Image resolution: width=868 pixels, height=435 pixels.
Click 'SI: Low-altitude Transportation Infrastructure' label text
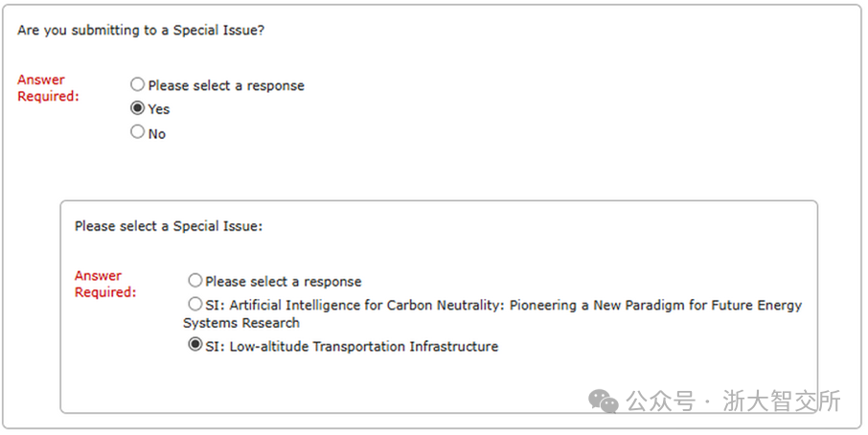coord(352,346)
